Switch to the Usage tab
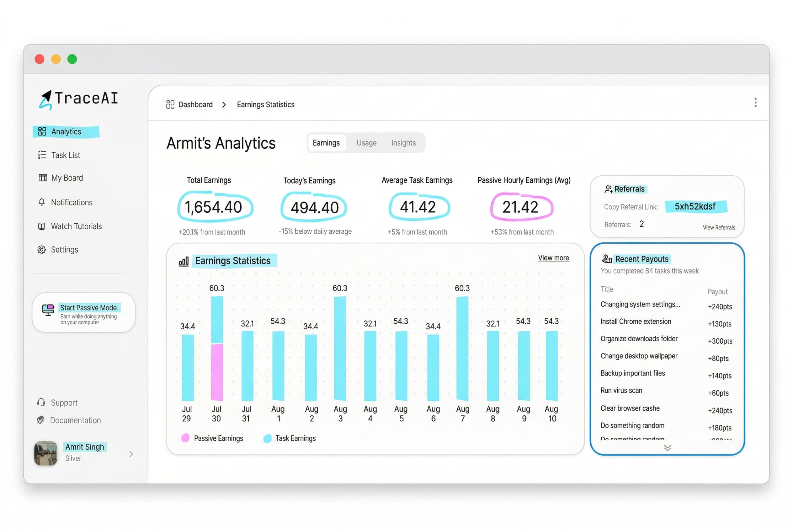The width and height of the screenshot is (793, 532). coord(366,143)
